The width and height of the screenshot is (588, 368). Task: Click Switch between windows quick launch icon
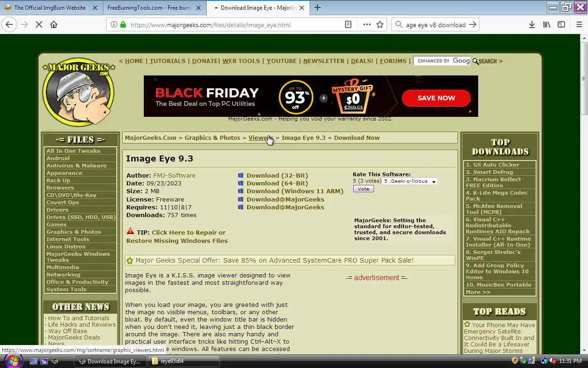(x=44, y=361)
